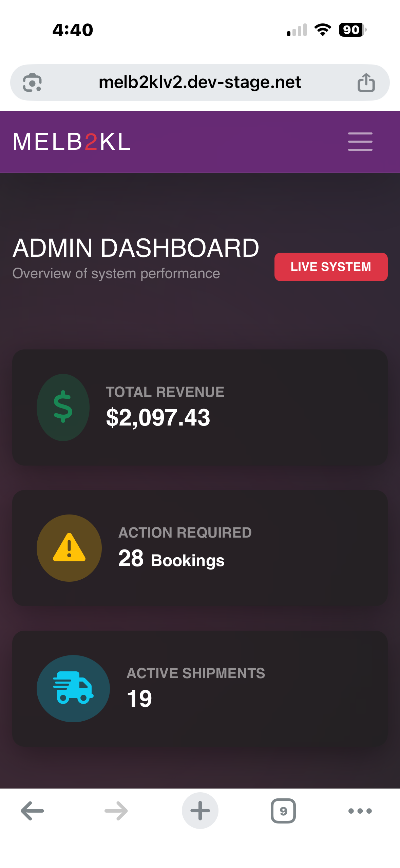
Task: Click the LIVE SYSTEM badge
Action: click(331, 267)
